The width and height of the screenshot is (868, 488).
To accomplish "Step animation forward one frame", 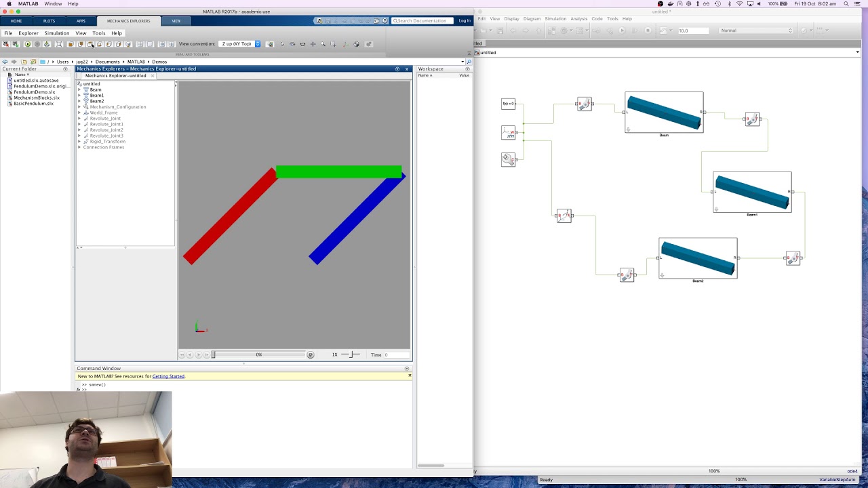I will [x=207, y=354].
